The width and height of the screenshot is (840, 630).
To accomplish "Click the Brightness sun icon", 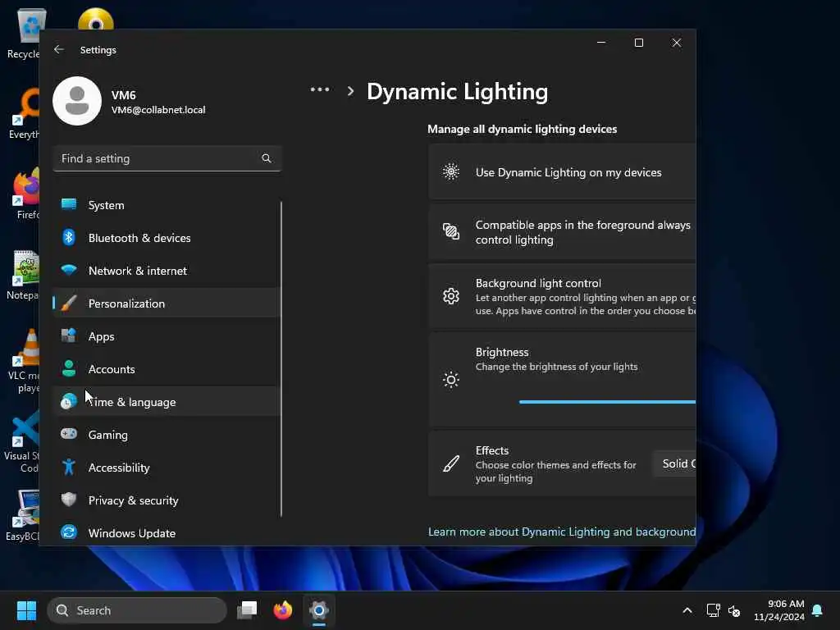I will pyautogui.click(x=451, y=380).
